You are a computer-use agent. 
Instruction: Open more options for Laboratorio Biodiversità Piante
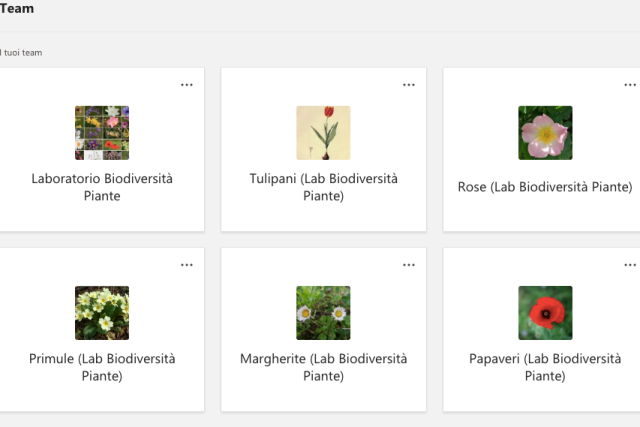[x=187, y=85]
